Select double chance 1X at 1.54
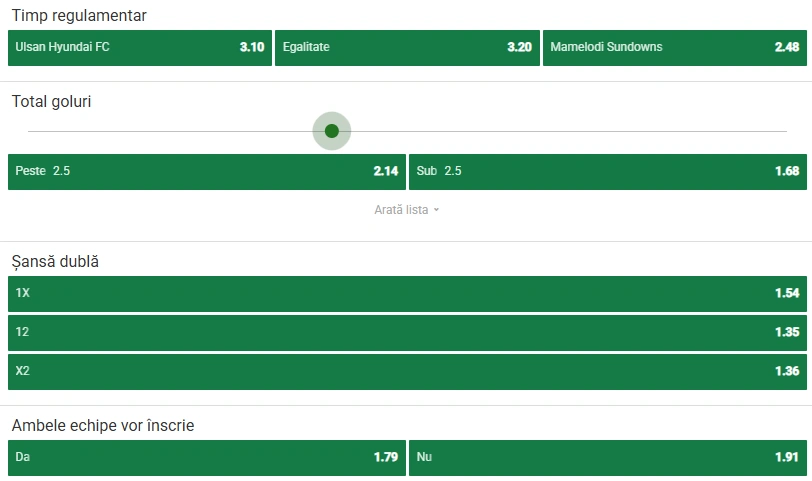This screenshot has height=481, width=812. (408, 294)
